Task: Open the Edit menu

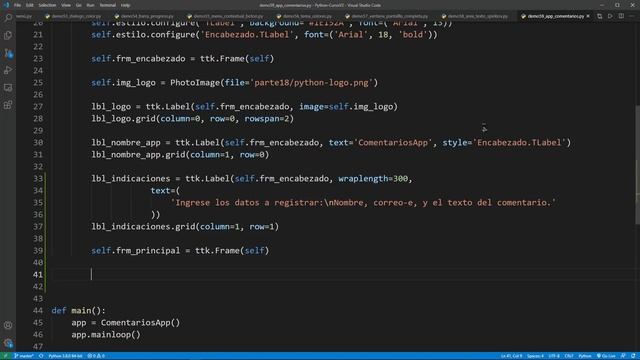Action: [x=30, y=5]
